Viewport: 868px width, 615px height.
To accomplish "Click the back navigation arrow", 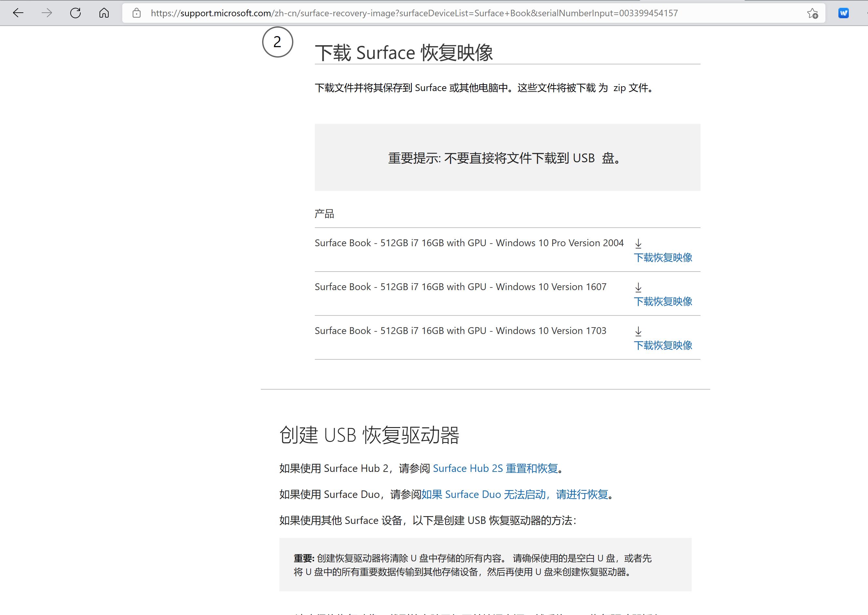I will pyautogui.click(x=18, y=13).
